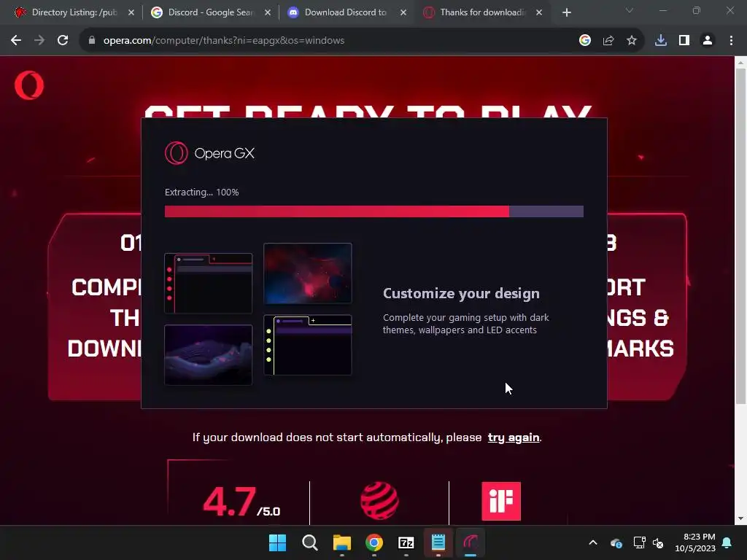Open a new browser tab
The image size is (747, 560).
(x=566, y=12)
